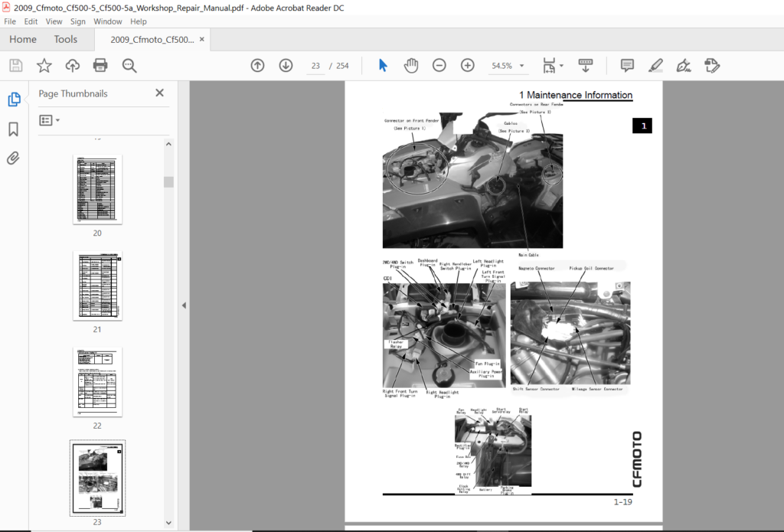Viewport: 784px width, 532px height.
Task: Click the thumbnails scrollbar thumb
Action: click(x=168, y=182)
